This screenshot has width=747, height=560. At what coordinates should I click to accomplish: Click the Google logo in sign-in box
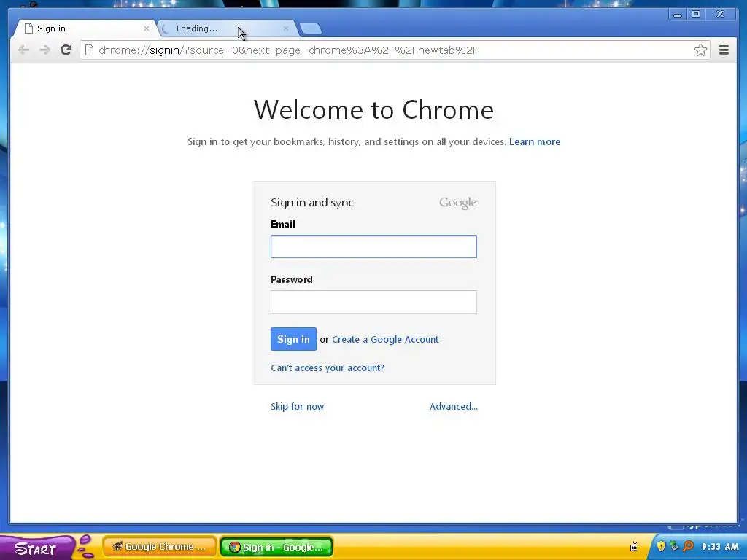click(x=457, y=203)
